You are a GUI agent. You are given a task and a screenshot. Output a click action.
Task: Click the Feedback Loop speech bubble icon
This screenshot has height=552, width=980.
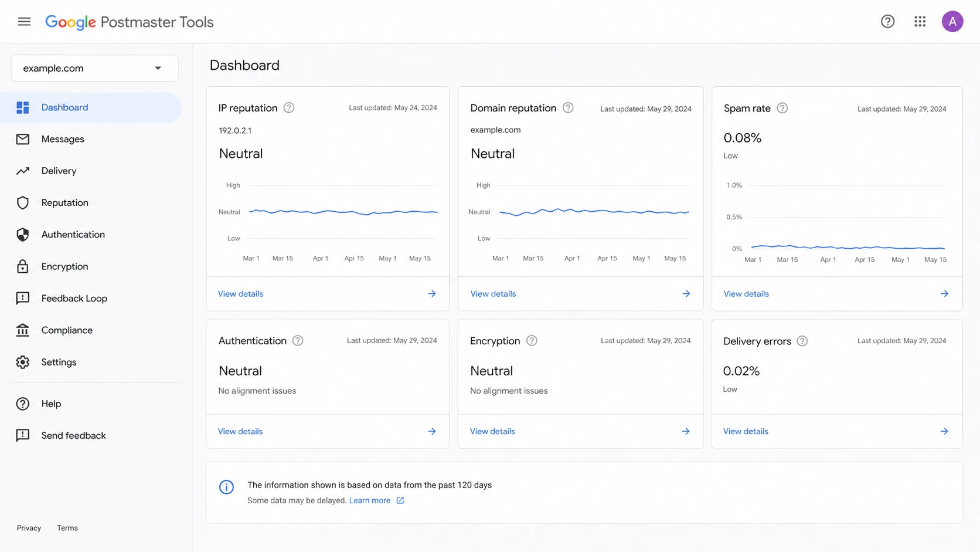click(x=23, y=298)
